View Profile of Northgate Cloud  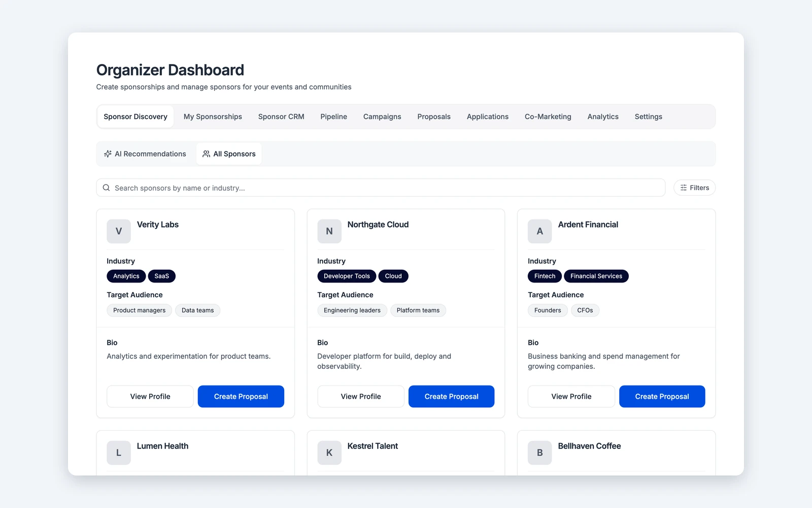pos(361,396)
